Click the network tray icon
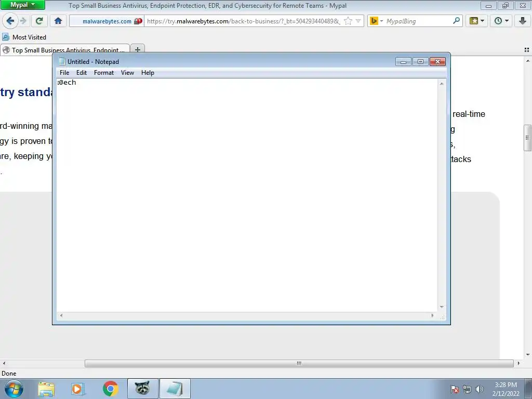Screen dimensions: 532x399 tap(467, 389)
